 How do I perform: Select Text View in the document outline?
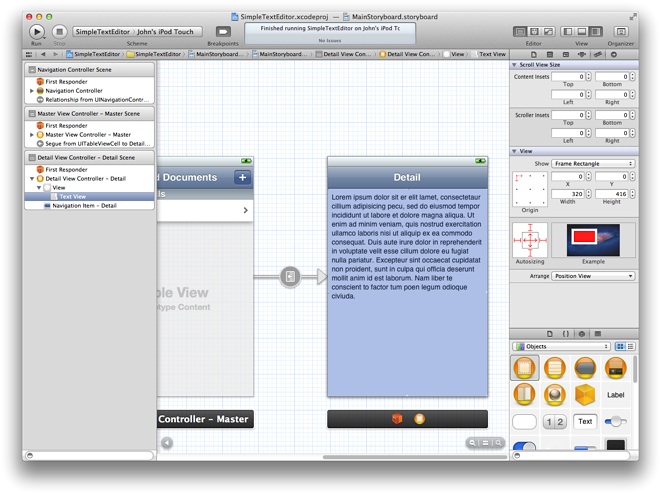point(72,197)
